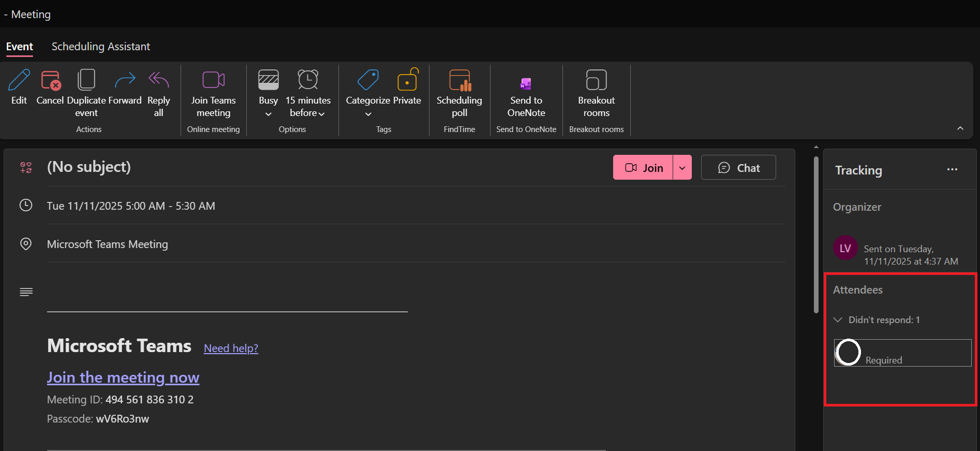Click the Microsoft Teams heading in the body

119,346
